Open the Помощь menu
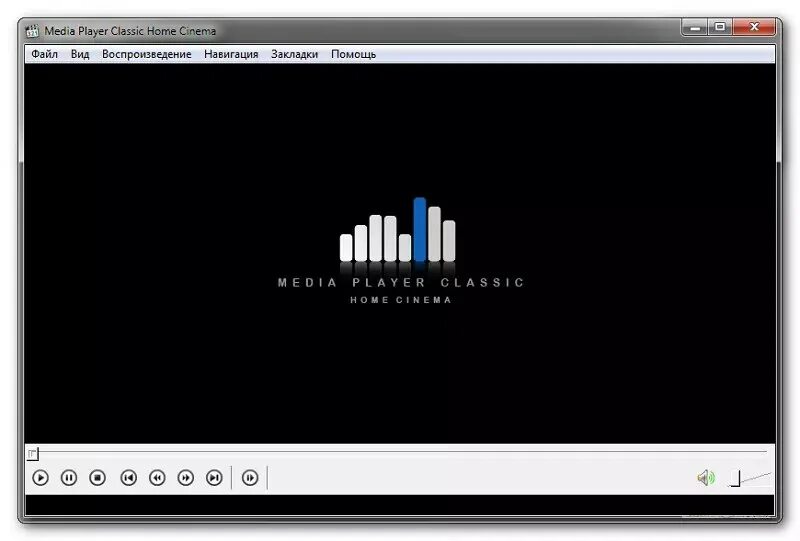Image resolution: width=800 pixels, height=541 pixels. click(x=354, y=54)
